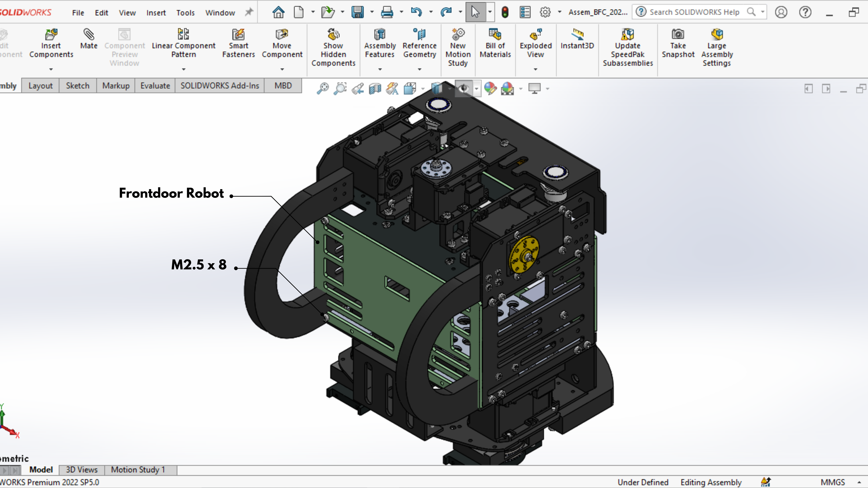Click Zoom to Fit in view toolbar
Viewport: 868px width, 488px height.
coord(323,89)
